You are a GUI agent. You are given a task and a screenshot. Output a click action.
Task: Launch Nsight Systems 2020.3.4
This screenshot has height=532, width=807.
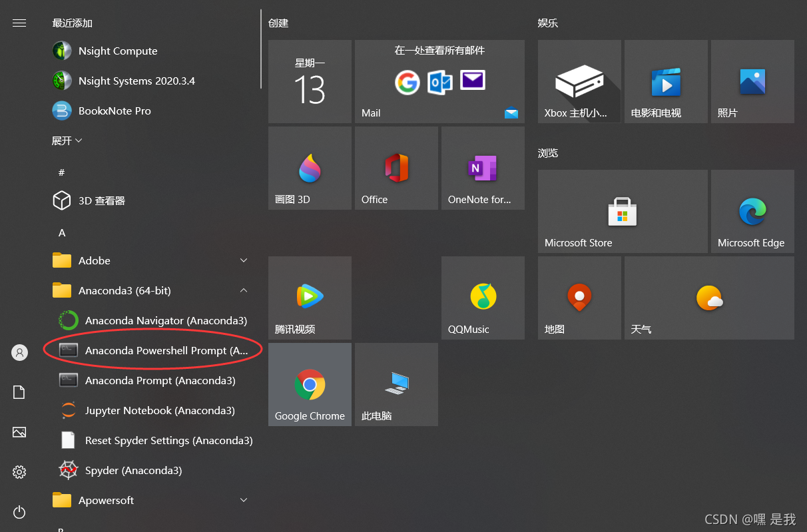click(153, 81)
